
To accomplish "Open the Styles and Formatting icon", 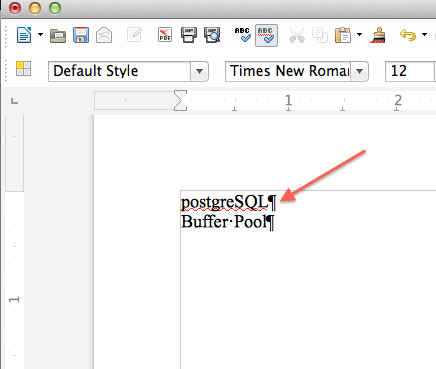I will pyautogui.click(x=23, y=68).
